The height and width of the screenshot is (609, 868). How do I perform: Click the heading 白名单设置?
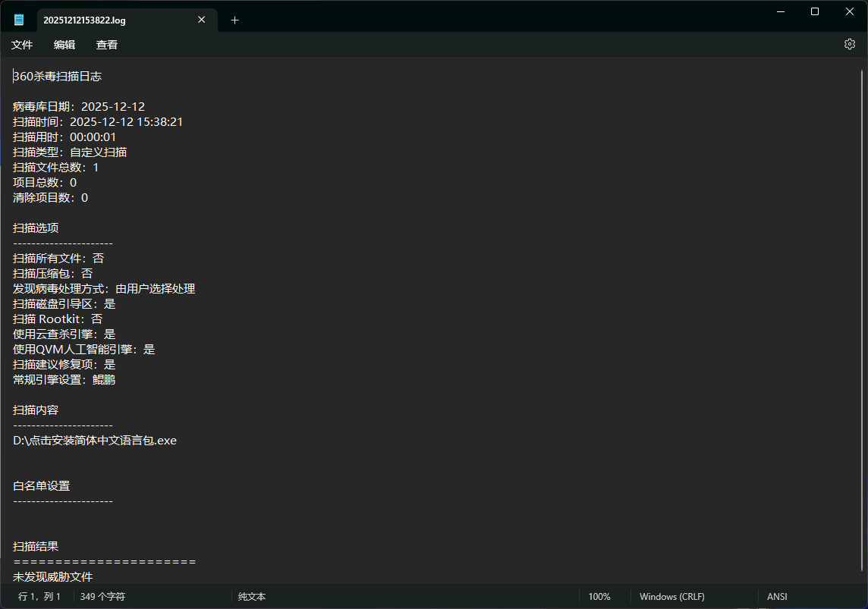click(42, 485)
